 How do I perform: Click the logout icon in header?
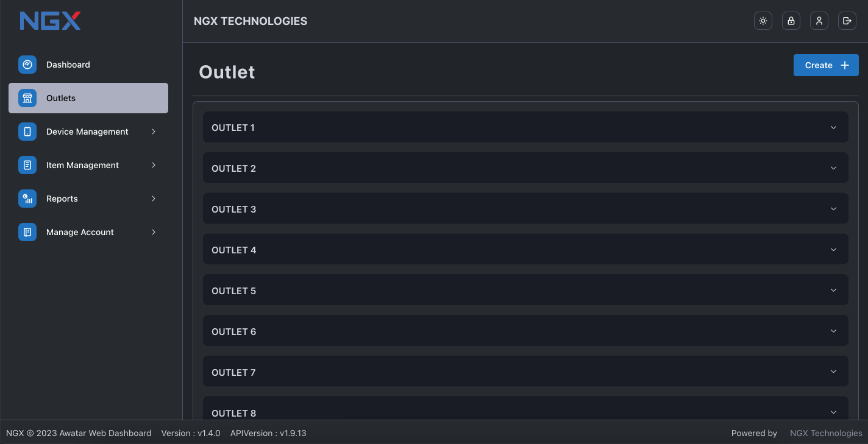click(847, 21)
